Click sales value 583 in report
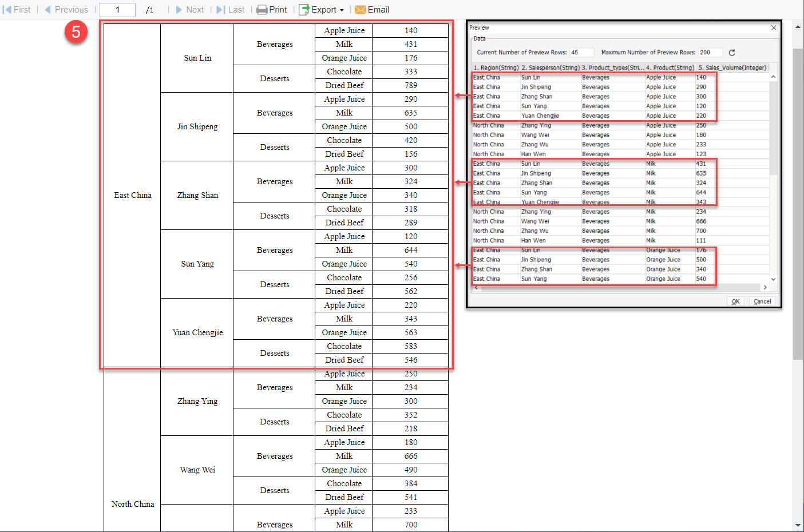Screen dimensions: 804x532 pos(411,346)
